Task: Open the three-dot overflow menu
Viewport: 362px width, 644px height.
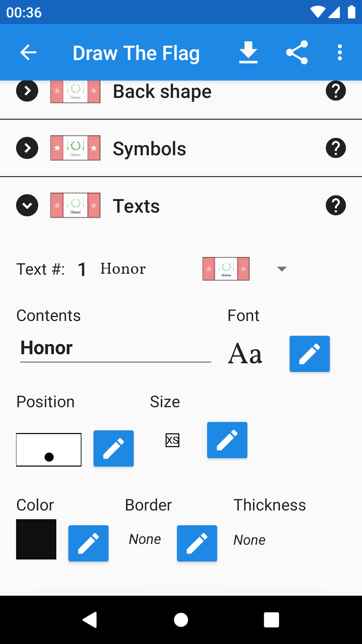Action: click(x=340, y=52)
